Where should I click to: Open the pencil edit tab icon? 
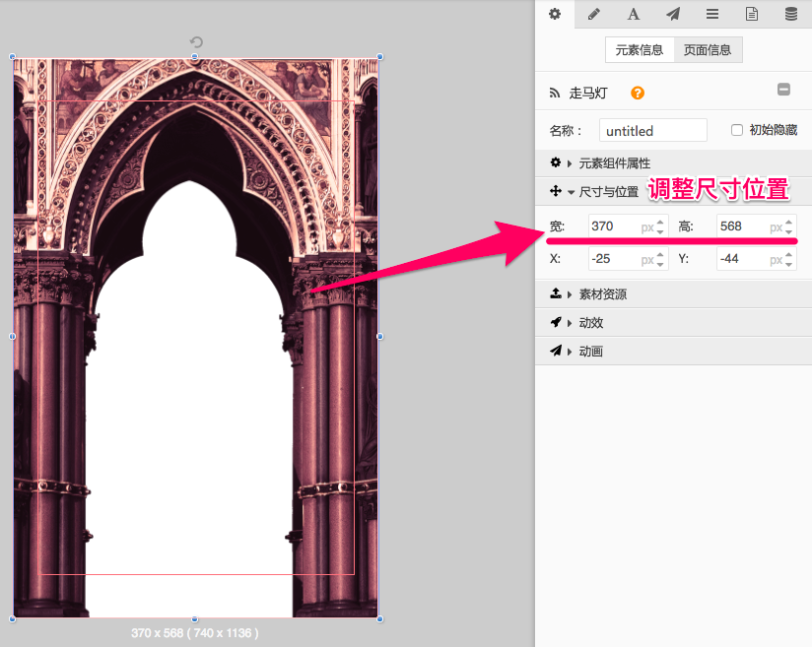[594, 14]
